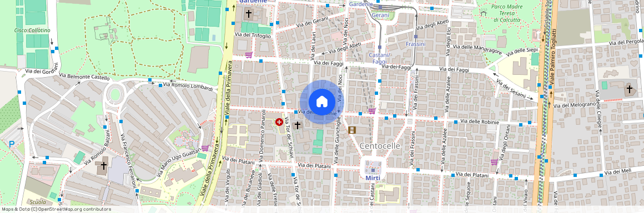Select the Via del Melograno label
This screenshot has height=213, width=644.
click(x=574, y=105)
